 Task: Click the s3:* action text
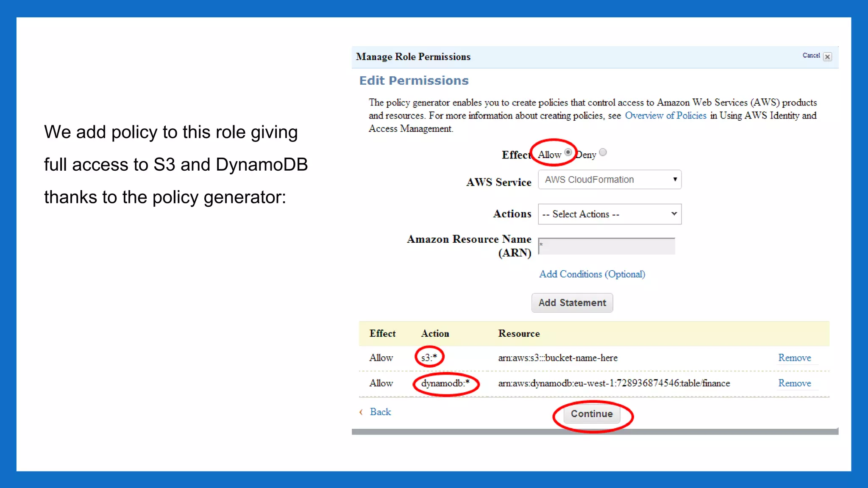click(x=429, y=358)
